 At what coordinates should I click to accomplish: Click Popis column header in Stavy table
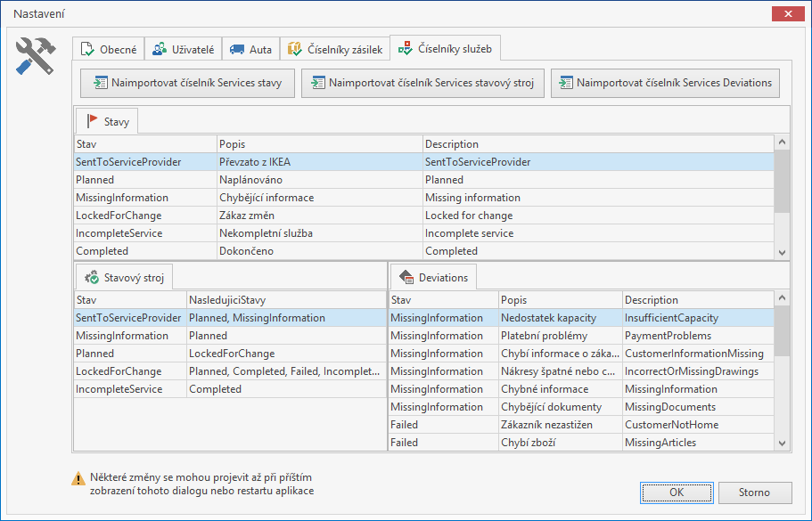click(x=319, y=143)
